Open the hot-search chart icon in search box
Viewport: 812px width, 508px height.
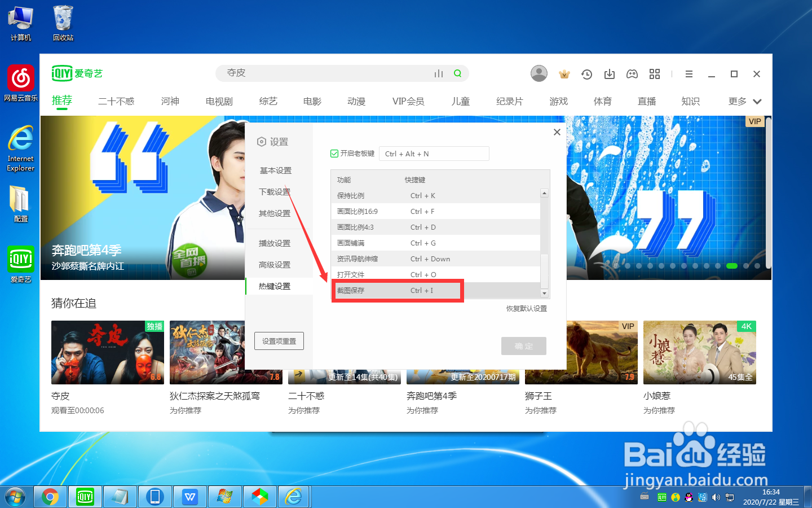439,73
